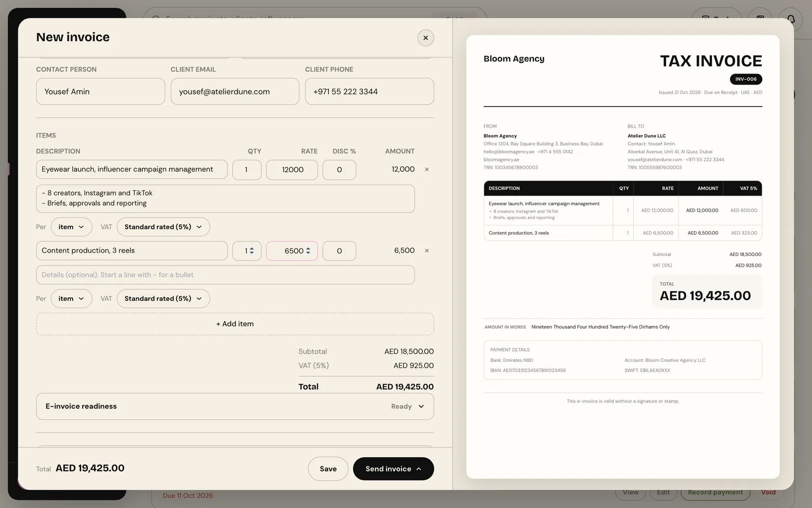The width and height of the screenshot is (812, 508).
Task: Click Bloom Agency name in preview header
Action: (x=514, y=59)
